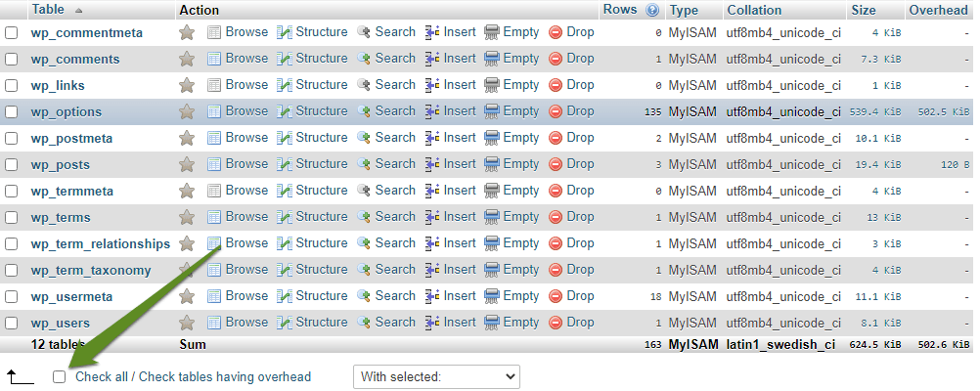Screen dimensions: 980x391
Task: Open the 'With selected:' dropdown
Action: 436,376
